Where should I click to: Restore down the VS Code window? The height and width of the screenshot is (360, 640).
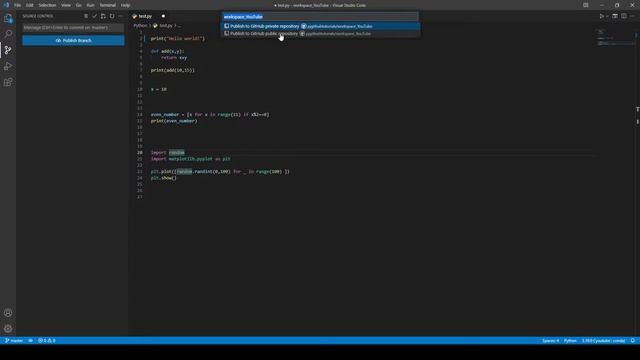pyautogui.click(x=617, y=5)
